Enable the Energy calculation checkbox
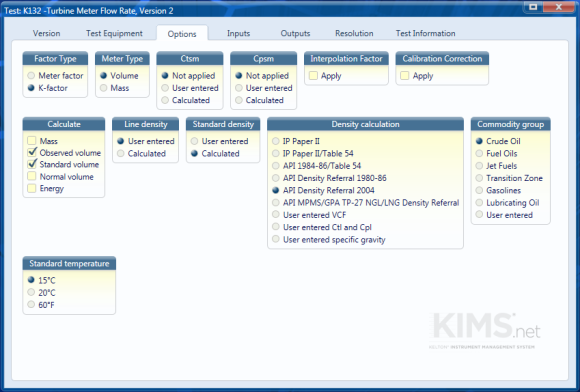Image resolution: width=580 pixels, height=392 pixels. (32, 188)
